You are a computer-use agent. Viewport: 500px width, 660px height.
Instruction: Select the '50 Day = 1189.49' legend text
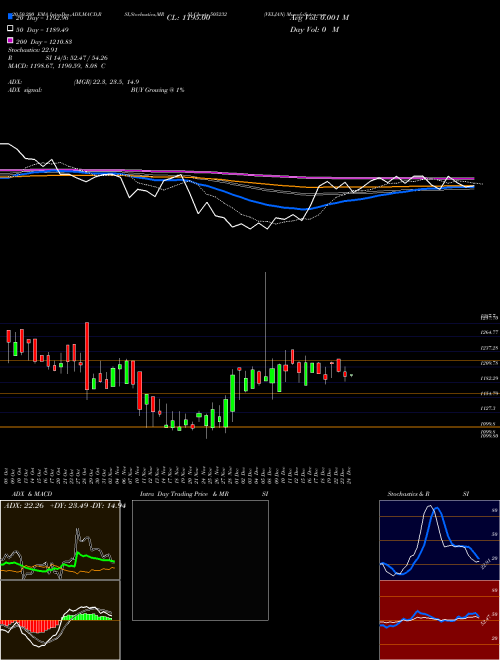pyautogui.click(x=42, y=30)
